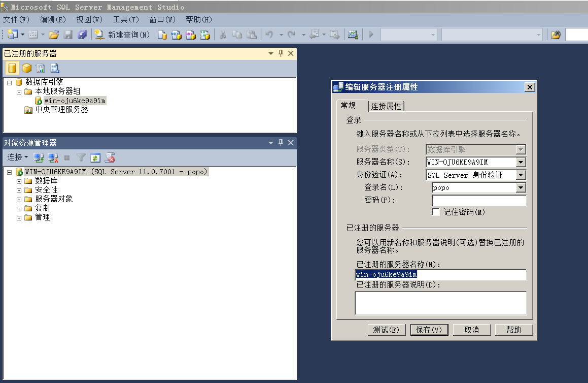Close the 编辑服务器注册属性 dialog
The image size is (588, 383).
tap(530, 87)
